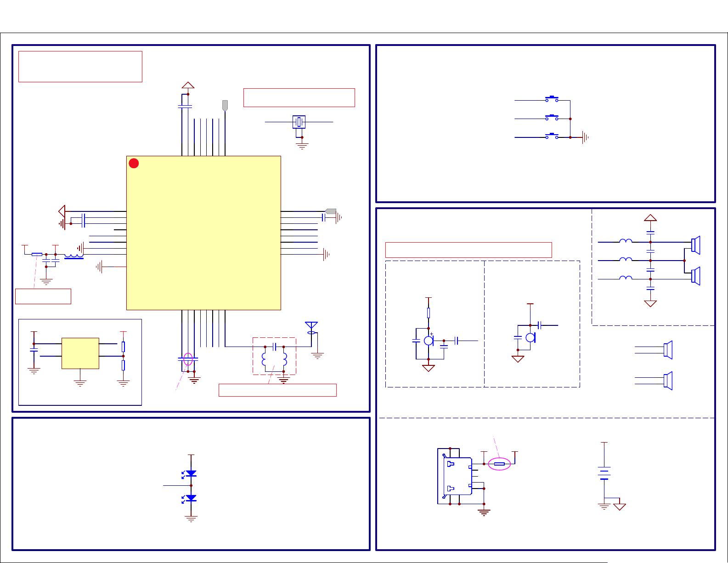Select the crystal oscillator symbol
Screen dimensions: 728x563
tap(299, 122)
